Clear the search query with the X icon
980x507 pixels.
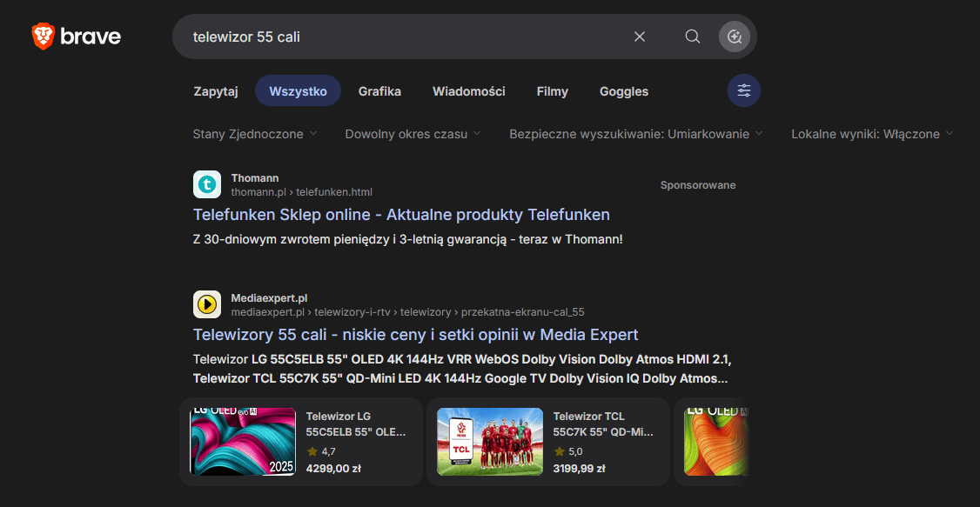(x=640, y=37)
